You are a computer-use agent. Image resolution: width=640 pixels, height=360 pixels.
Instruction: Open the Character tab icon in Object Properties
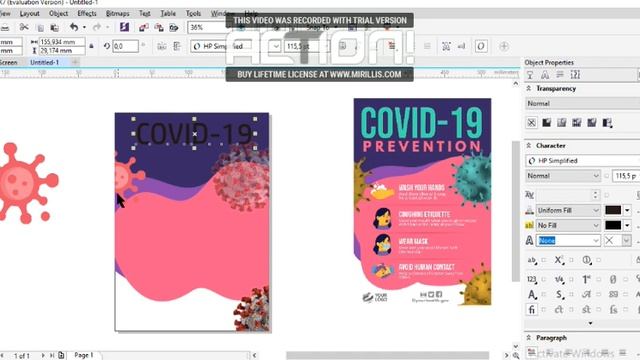tap(545, 75)
